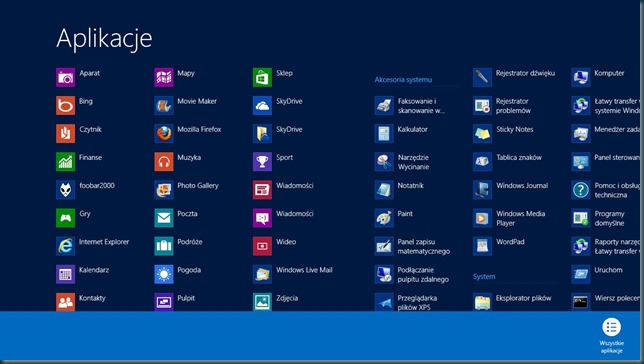Launch the Notatnik notepad icon

click(x=384, y=190)
